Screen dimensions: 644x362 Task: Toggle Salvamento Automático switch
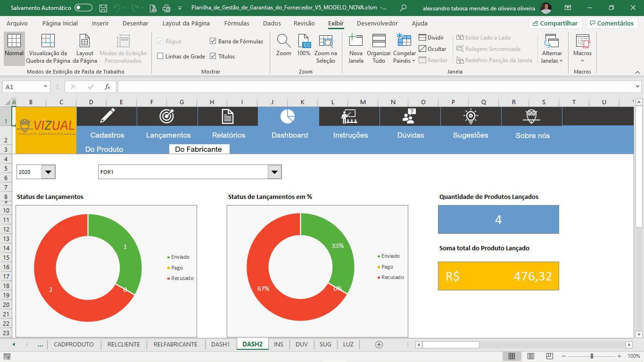coord(83,8)
